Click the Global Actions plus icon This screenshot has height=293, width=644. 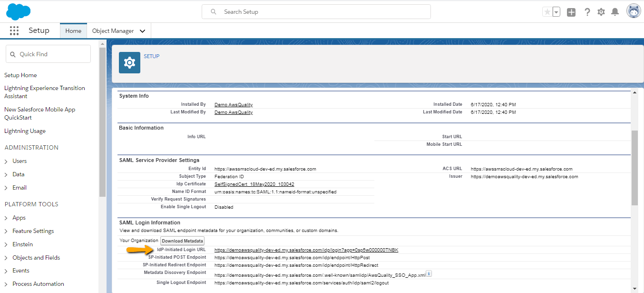point(571,12)
